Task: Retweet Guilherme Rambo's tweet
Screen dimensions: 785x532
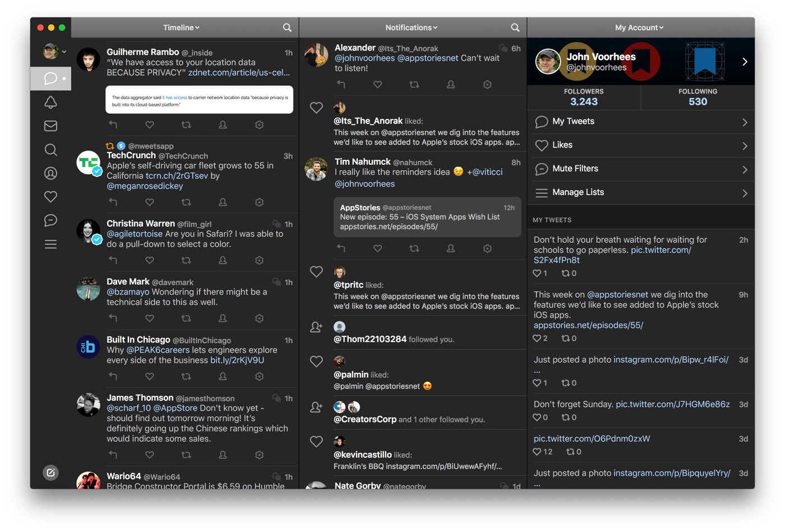Action: pyautogui.click(x=186, y=124)
